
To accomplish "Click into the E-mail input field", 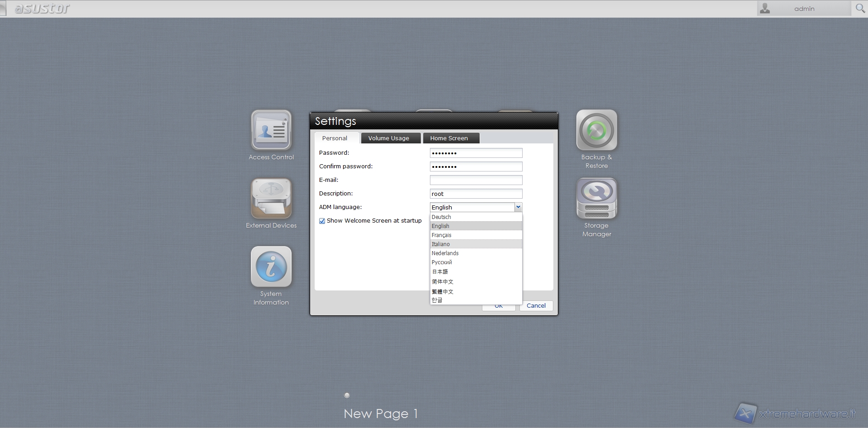I will 476,180.
